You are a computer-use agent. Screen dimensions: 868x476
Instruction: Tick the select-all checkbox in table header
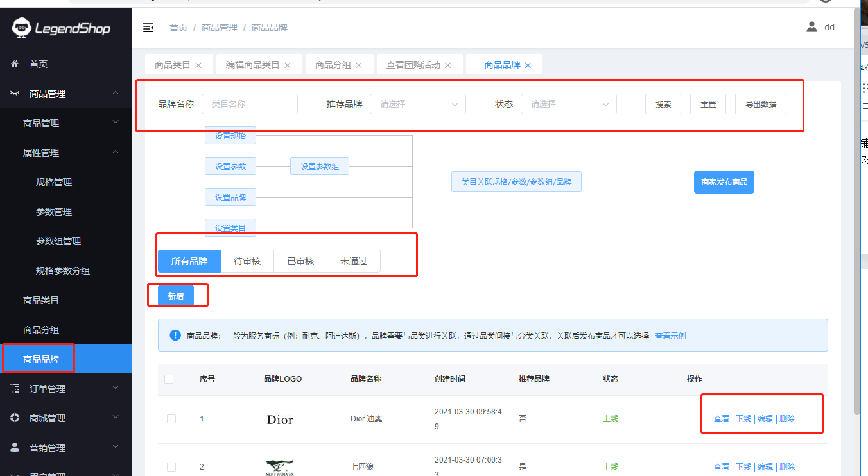click(x=169, y=379)
